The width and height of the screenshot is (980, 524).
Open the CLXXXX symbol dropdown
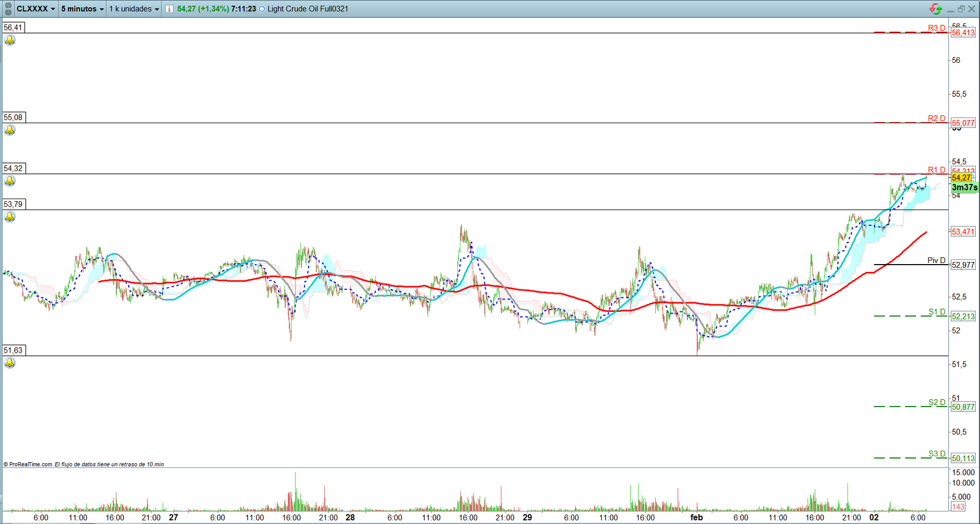[x=36, y=9]
